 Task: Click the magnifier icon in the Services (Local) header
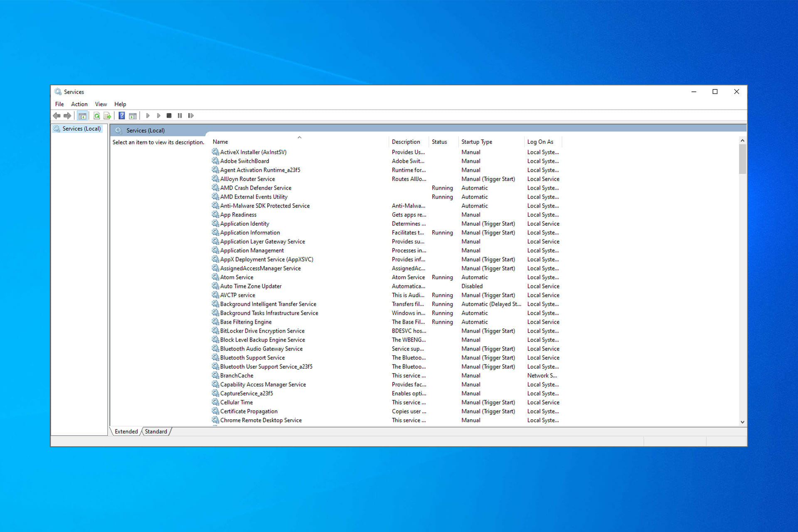(x=118, y=131)
